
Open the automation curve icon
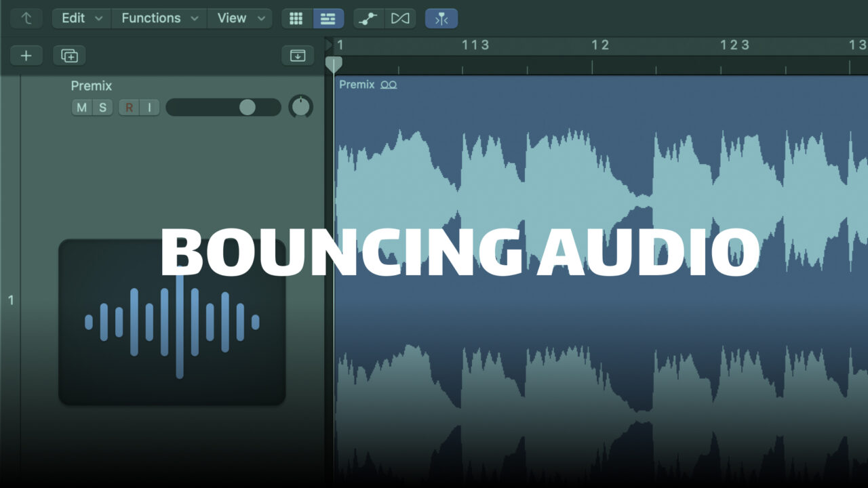coord(368,18)
